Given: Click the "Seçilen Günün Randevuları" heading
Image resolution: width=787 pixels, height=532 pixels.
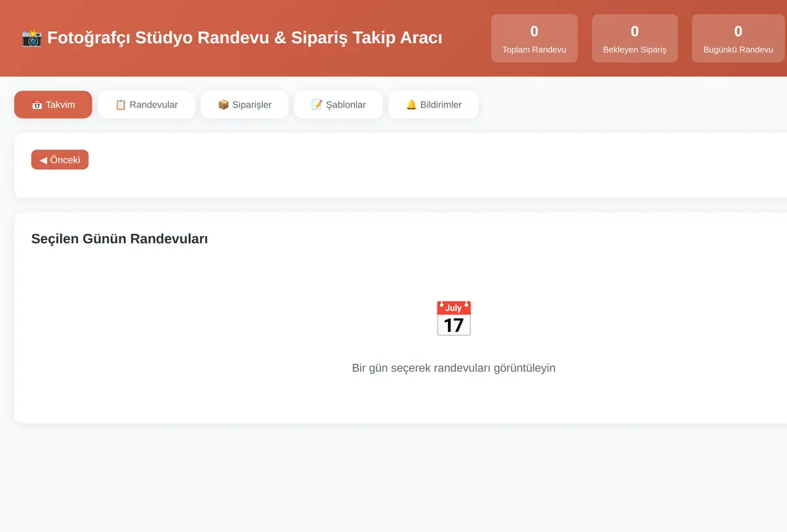Looking at the screenshot, I should click(119, 239).
